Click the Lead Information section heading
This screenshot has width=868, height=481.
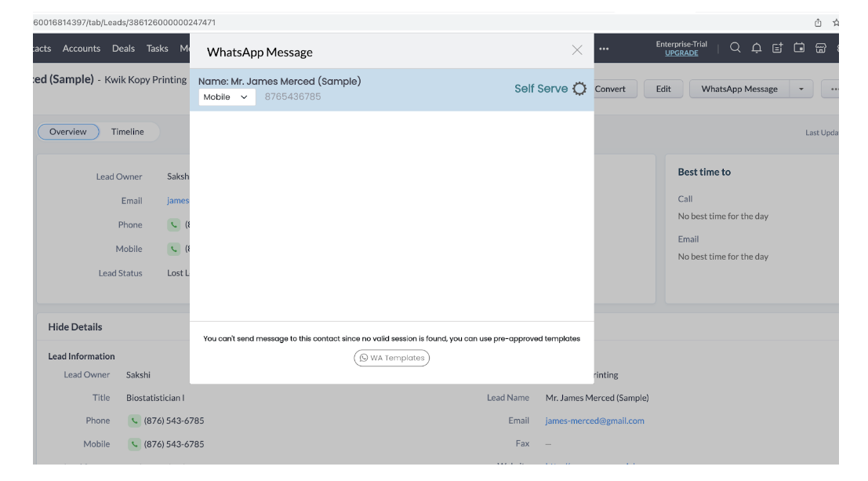(82, 356)
